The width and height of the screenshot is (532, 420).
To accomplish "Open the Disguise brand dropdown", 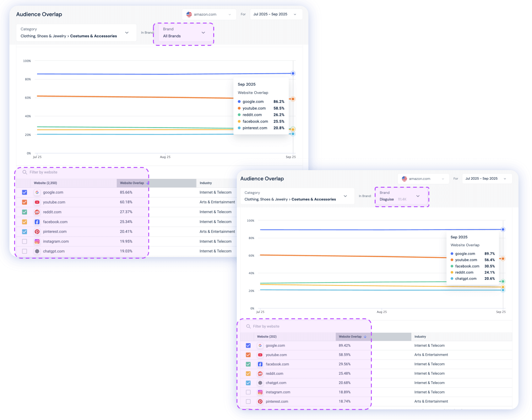I will coord(401,197).
